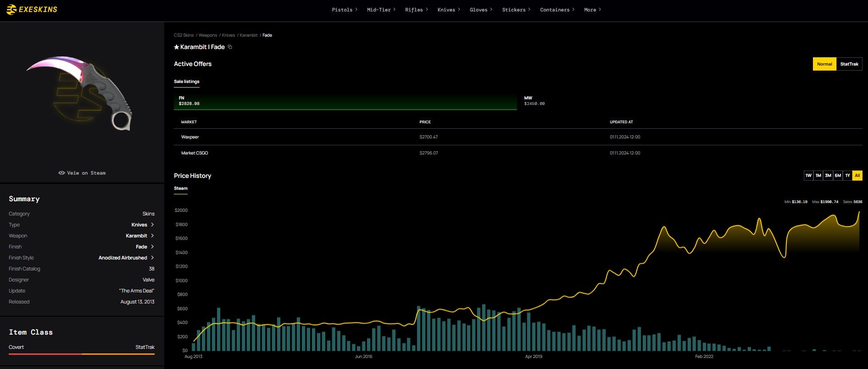Image resolution: width=868 pixels, height=369 pixels.
Task: Click the Released date August 13, 2013
Action: pos(137,302)
